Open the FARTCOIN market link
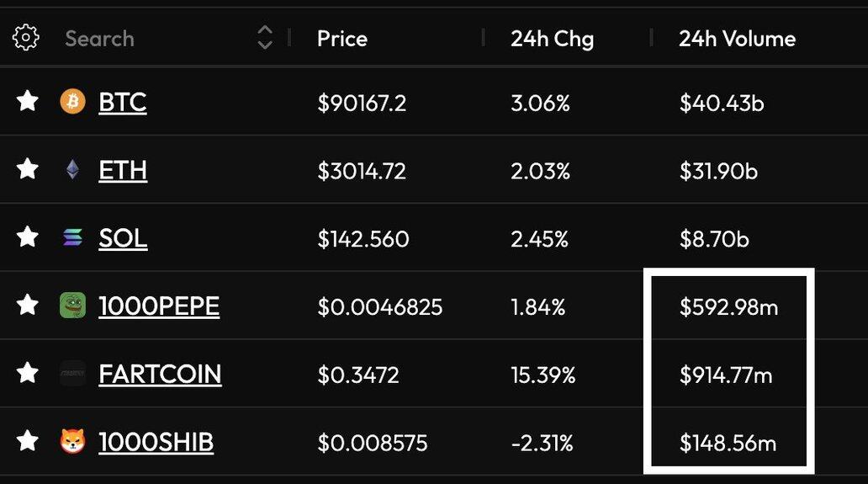 coord(160,374)
